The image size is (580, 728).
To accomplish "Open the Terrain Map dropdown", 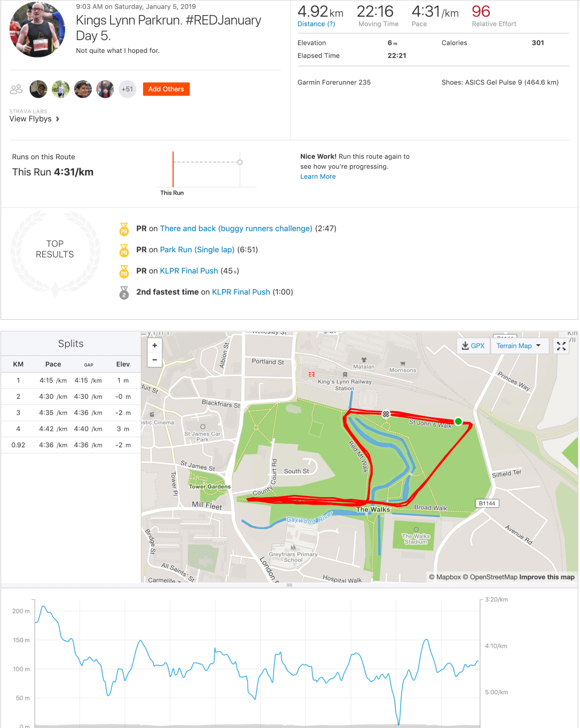I will tap(518, 346).
